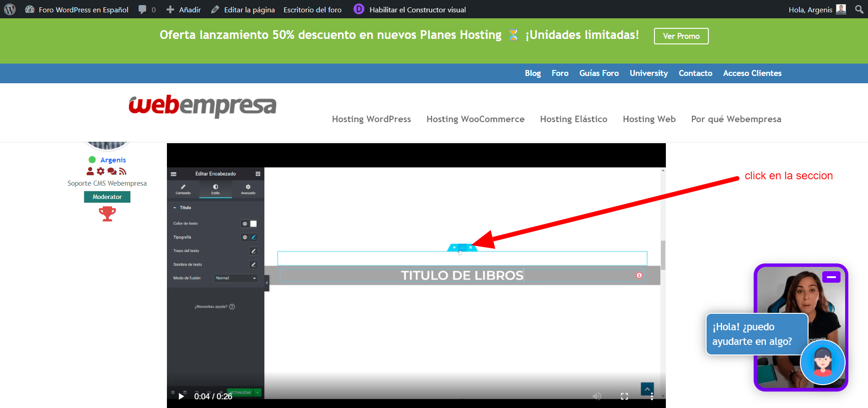This screenshot has height=408, width=868.
Task: Enter video fullscreen mode
Action: pos(624,396)
